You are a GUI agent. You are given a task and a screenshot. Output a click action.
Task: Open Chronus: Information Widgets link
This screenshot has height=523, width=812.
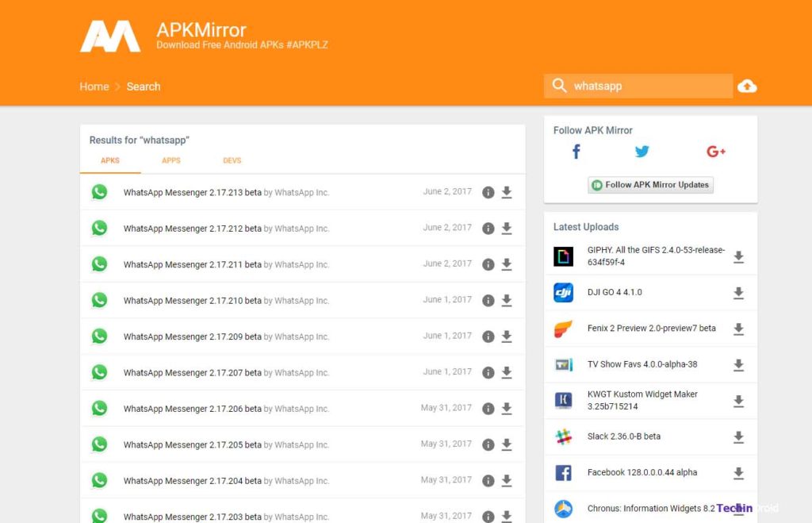(651, 509)
